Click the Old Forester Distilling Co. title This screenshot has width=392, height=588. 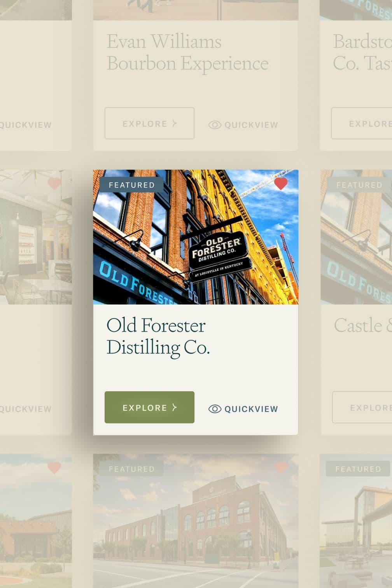(158, 336)
